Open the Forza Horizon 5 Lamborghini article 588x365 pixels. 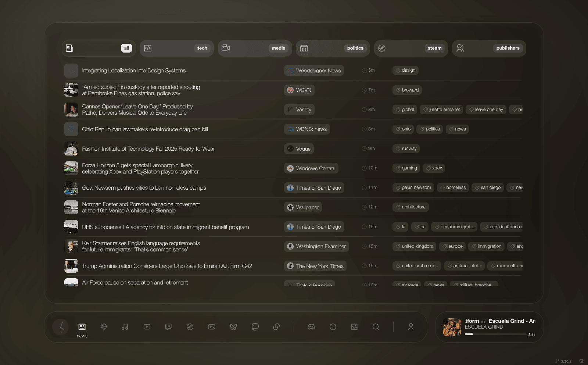(140, 168)
